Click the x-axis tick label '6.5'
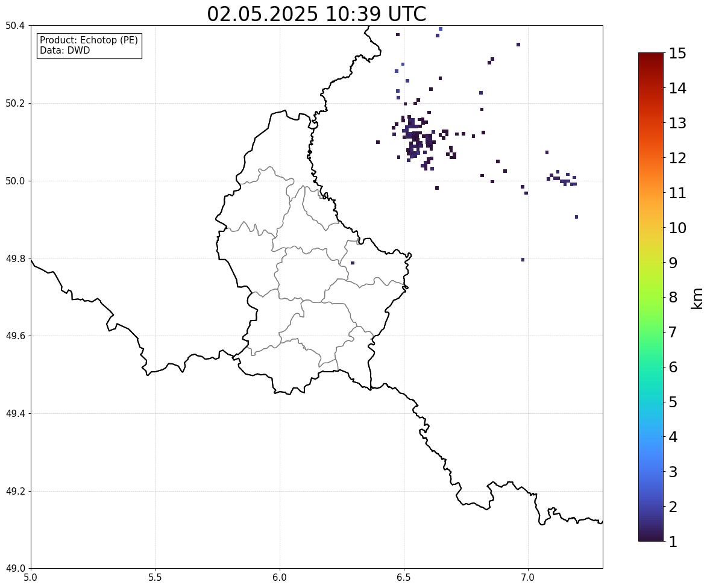710x588 pixels. pos(404,578)
